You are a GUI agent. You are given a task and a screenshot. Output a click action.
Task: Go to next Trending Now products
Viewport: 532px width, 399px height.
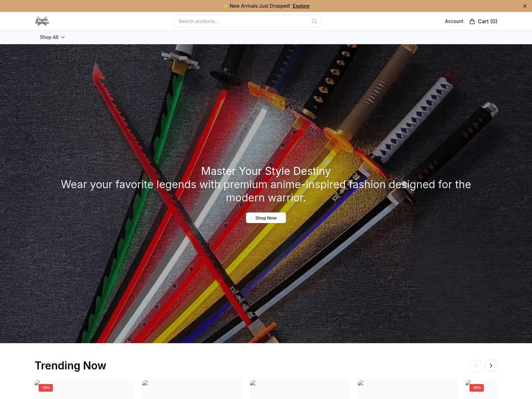[491, 366]
